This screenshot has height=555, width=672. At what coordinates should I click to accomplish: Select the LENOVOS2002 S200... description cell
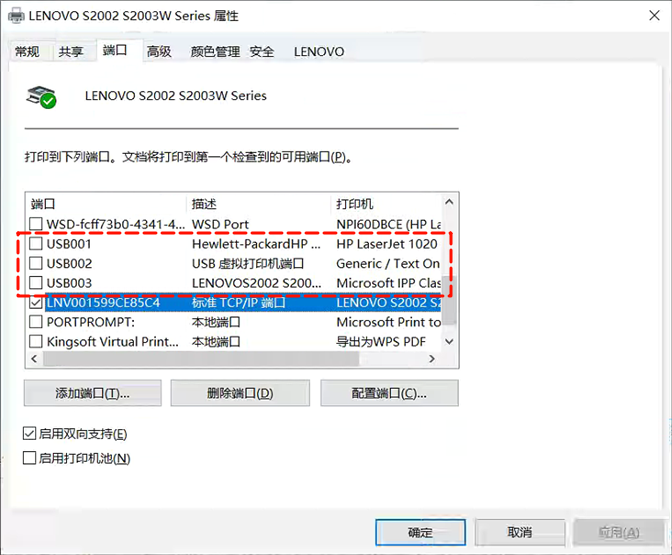256,283
